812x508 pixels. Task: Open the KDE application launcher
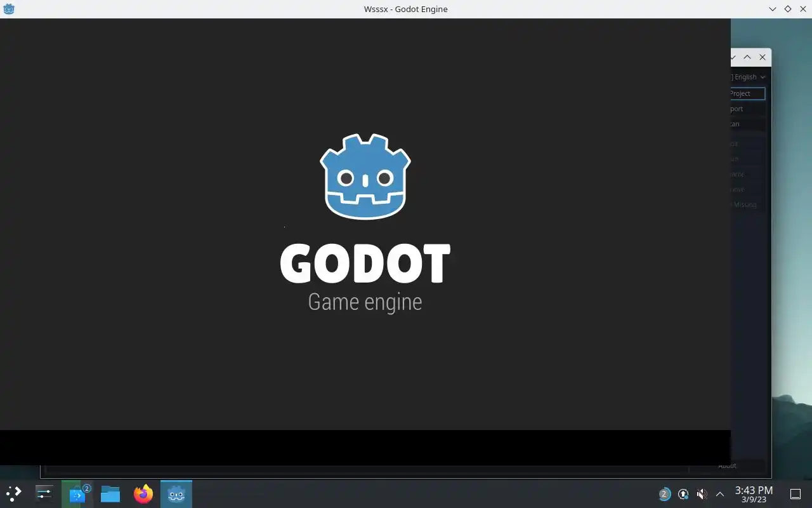point(14,493)
